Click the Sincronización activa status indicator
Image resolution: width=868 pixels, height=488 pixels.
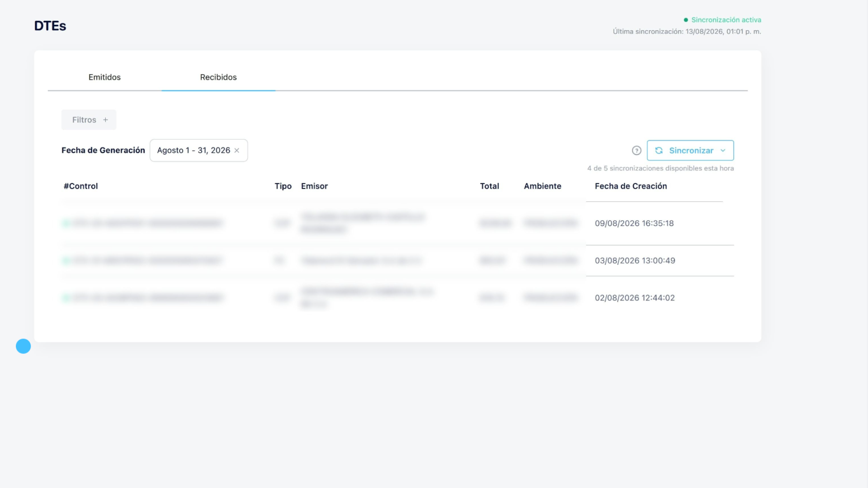coord(722,20)
